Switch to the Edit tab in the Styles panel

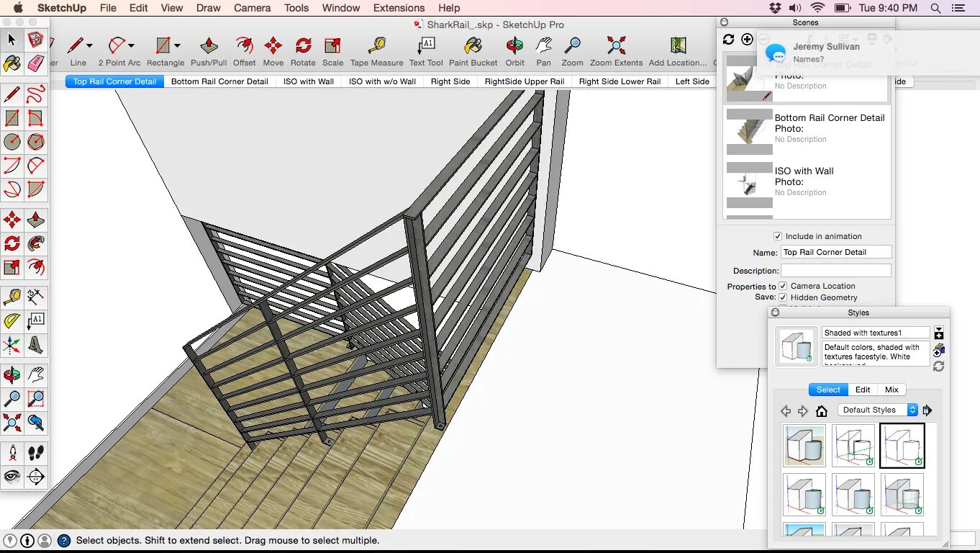pyautogui.click(x=863, y=390)
